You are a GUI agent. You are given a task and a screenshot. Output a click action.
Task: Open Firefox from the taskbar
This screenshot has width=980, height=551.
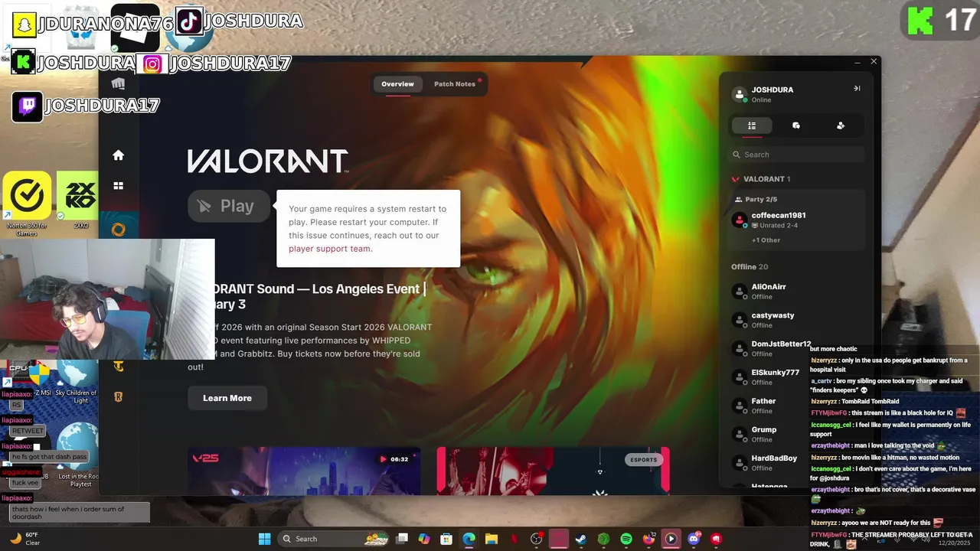648,539
